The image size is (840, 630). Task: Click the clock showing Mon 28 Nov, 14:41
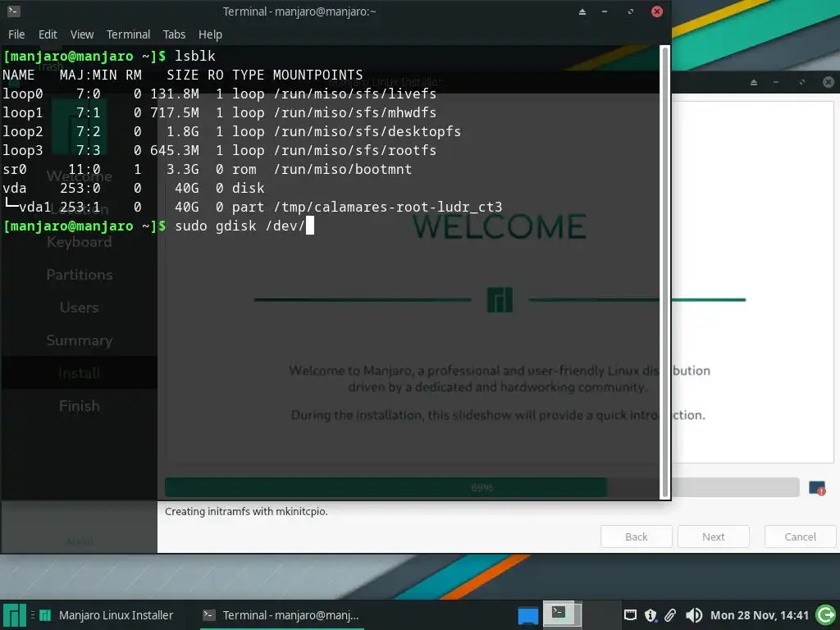coord(759,615)
